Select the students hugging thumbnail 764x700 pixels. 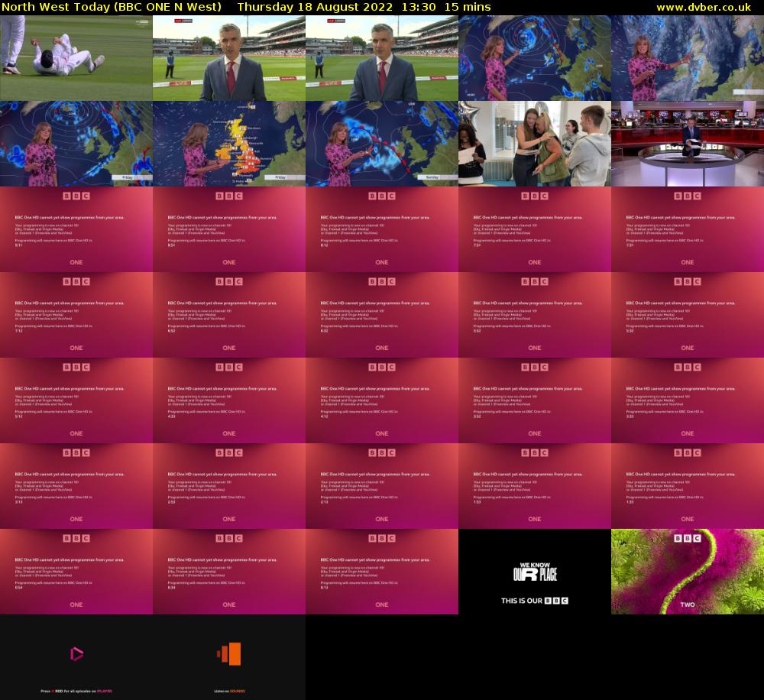(535, 144)
